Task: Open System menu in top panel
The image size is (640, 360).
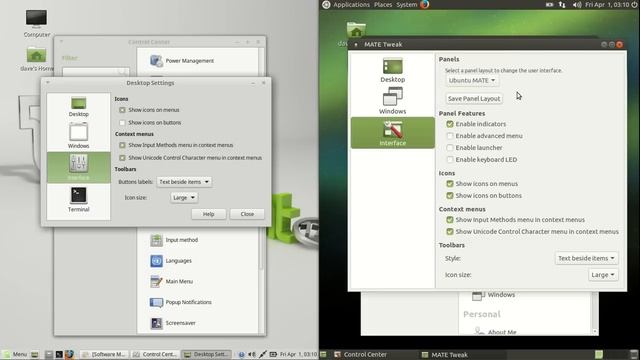Action: pyautogui.click(x=407, y=4)
